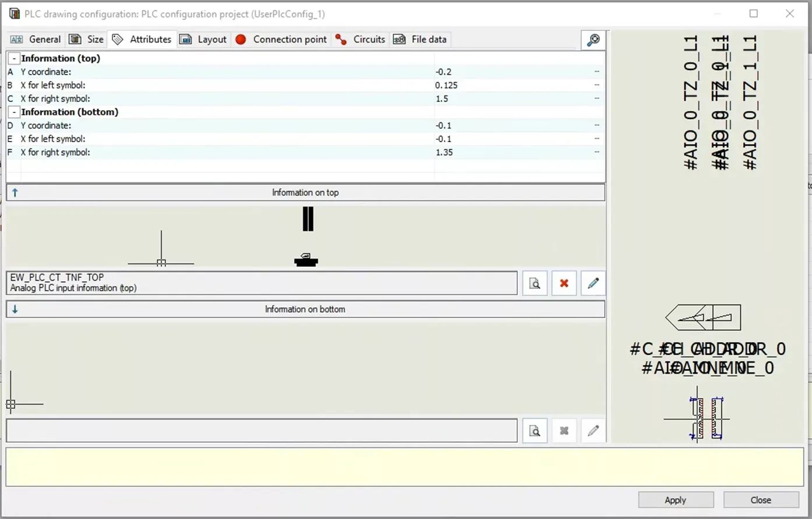Click the zoom preview magnifier icon

(594, 40)
